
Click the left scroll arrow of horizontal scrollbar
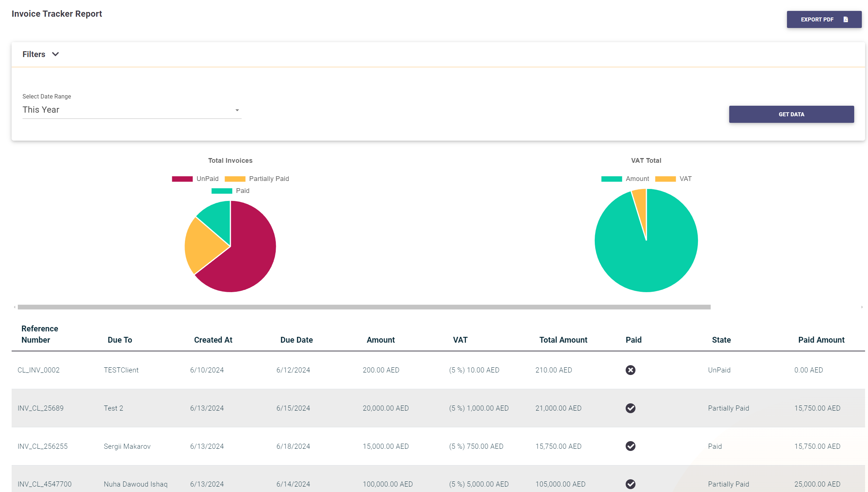click(15, 307)
